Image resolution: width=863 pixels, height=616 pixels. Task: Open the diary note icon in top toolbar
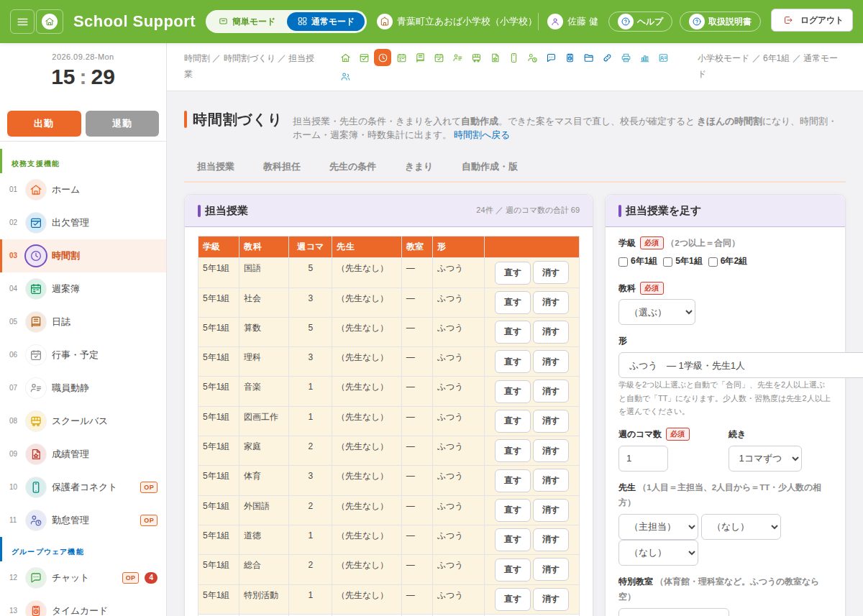tap(420, 58)
